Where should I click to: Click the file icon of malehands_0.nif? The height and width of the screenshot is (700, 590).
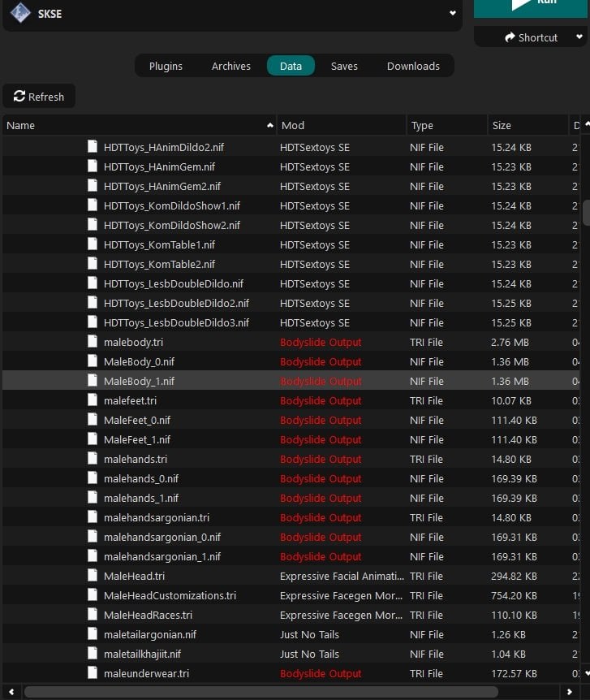click(93, 477)
